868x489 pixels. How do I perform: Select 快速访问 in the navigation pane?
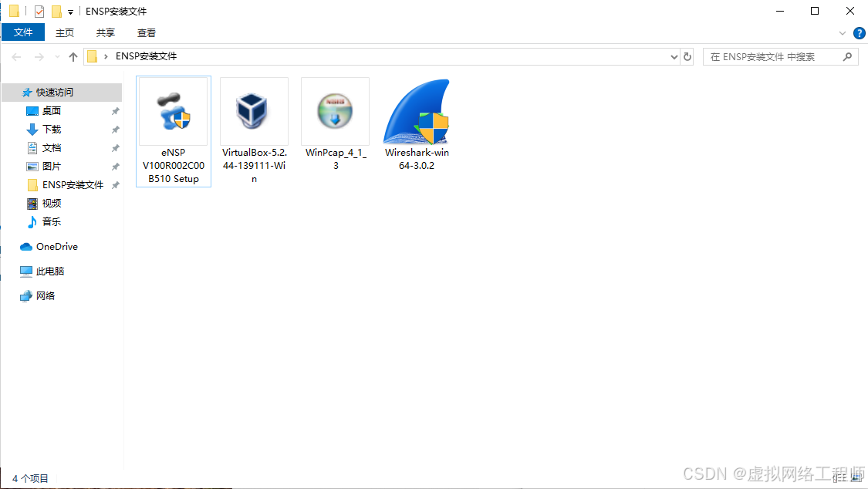(62, 93)
